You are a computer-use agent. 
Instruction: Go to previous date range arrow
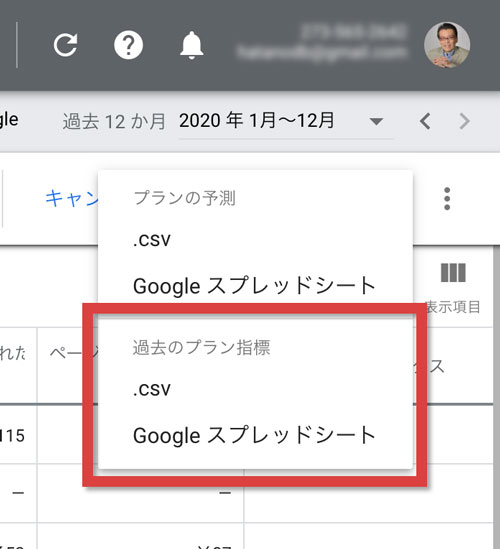[425, 121]
